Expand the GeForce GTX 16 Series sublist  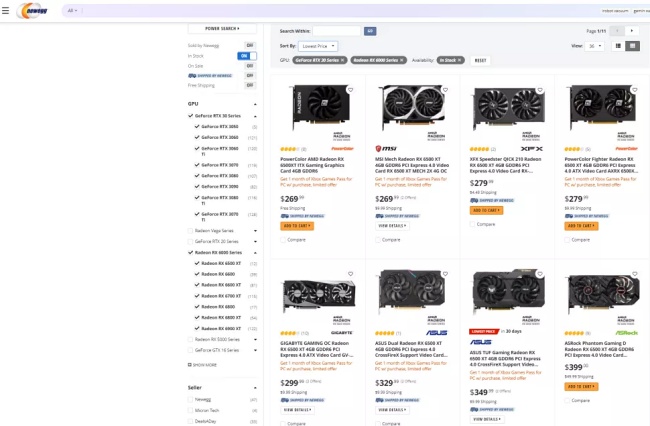click(255, 350)
